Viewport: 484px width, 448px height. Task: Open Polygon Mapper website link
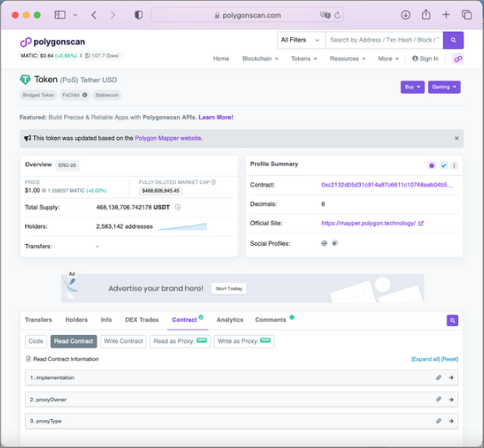tap(169, 138)
